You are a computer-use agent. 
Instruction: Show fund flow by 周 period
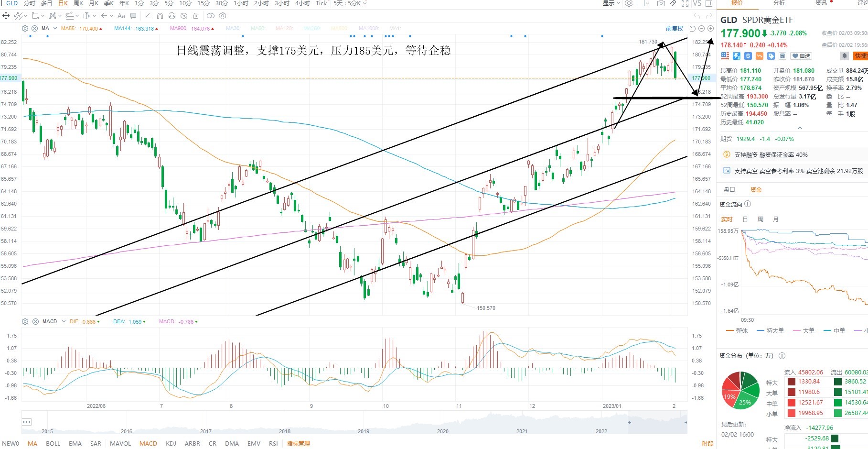[x=761, y=219]
